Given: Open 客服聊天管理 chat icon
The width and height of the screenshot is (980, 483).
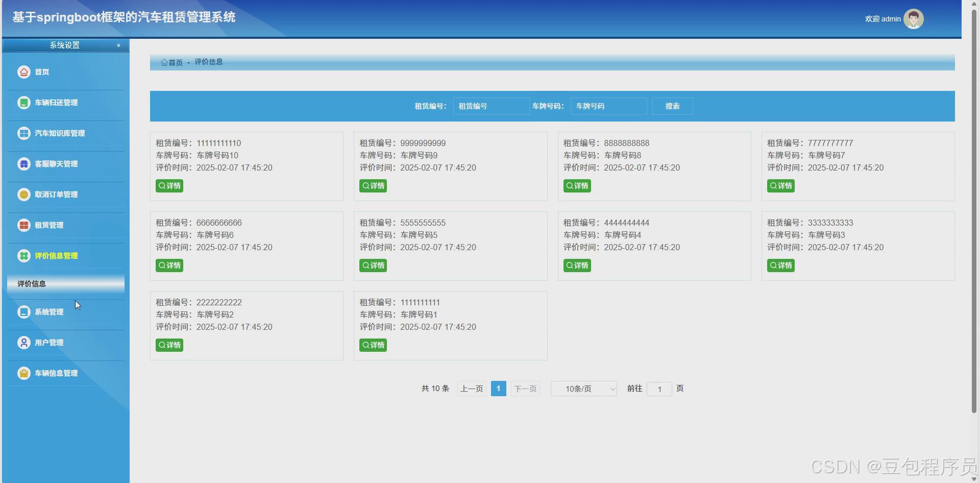Looking at the screenshot, I should (x=23, y=164).
